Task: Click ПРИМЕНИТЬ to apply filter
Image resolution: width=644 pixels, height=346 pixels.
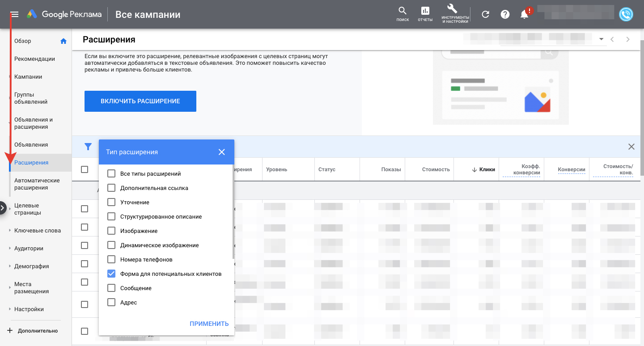Action: tap(209, 324)
